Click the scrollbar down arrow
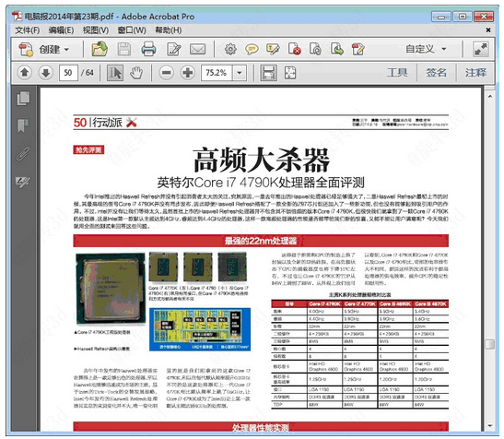504x439 pixels. pos(489,425)
